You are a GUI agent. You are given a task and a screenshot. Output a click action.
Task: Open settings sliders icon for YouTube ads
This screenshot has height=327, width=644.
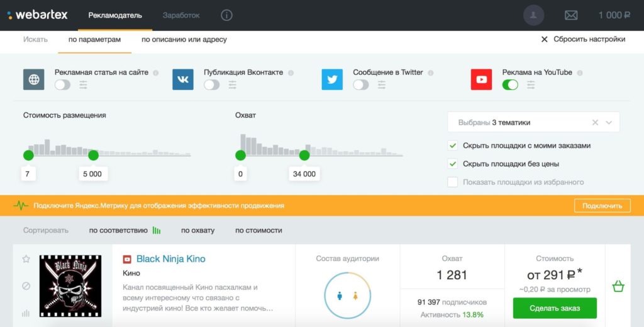click(x=531, y=85)
